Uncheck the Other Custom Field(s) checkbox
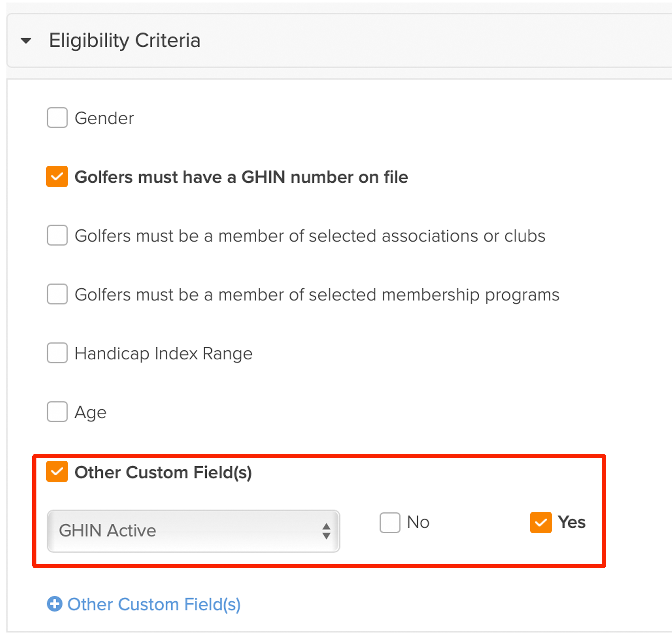The width and height of the screenshot is (672, 635). coord(57,472)
